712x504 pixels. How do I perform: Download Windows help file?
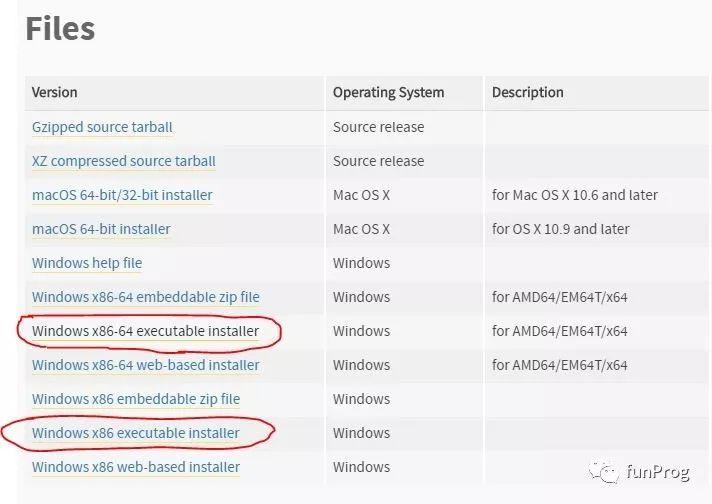[x=87, y=263]
